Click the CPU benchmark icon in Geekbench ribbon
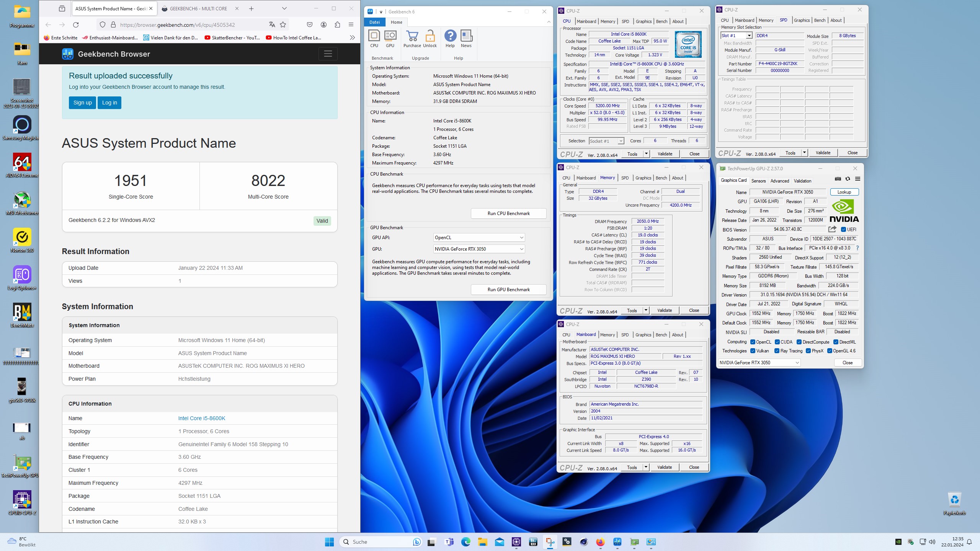The image size is (980, 551). [374, 38]
